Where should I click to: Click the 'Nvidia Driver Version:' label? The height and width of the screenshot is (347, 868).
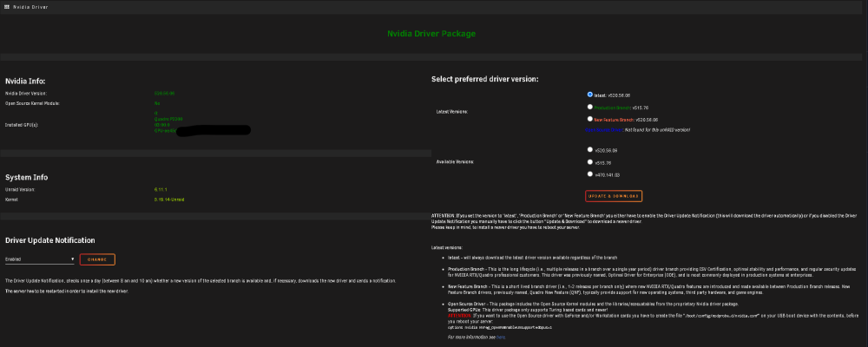[x=26, y=94]
